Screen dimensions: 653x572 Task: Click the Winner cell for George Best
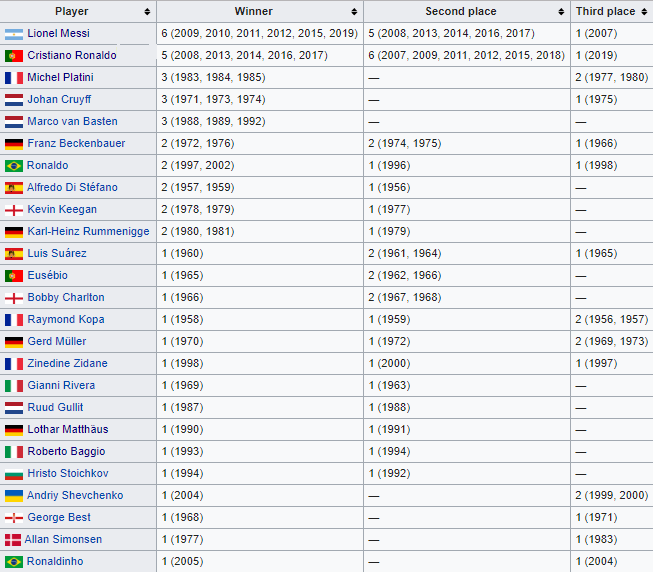[x=260, y=517]
